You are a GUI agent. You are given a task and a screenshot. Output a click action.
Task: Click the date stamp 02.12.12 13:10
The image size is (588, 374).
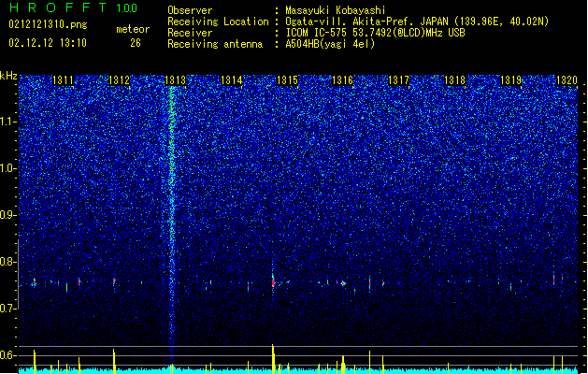coord(48,43)
